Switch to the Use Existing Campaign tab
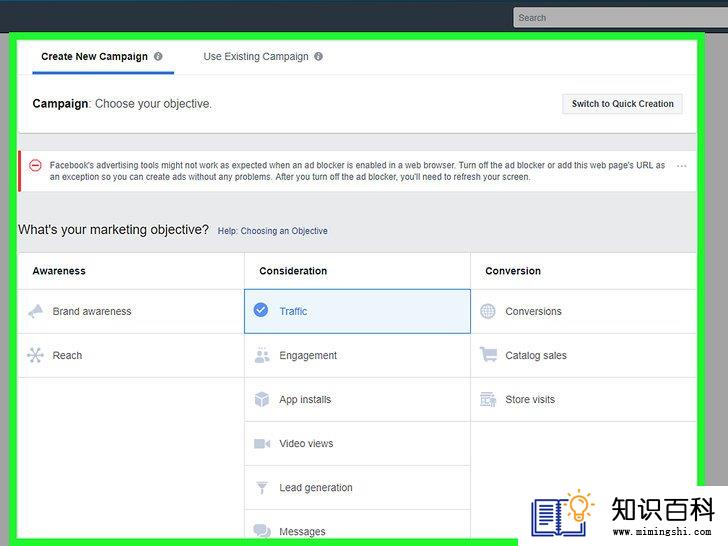This screenshot has width=728, height=546. [263, 57]
